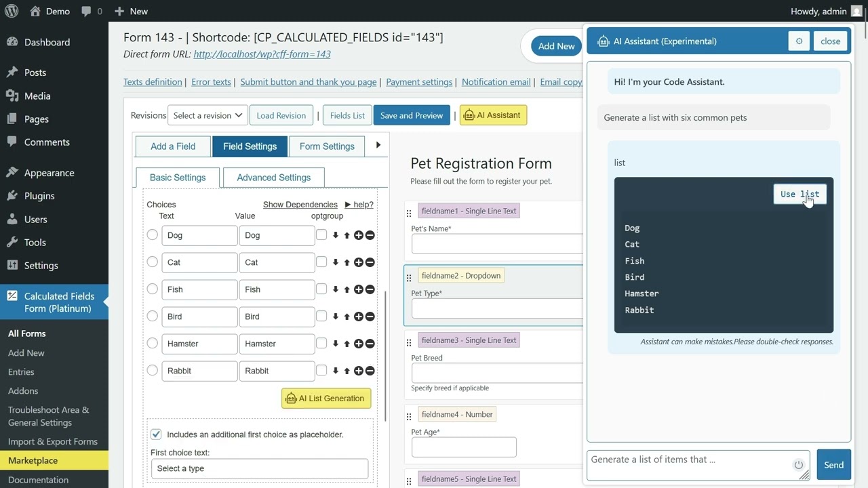This screenshot has width=868, height=488.
Task: Click the Load Revision button
Action: tap(281, 115)
